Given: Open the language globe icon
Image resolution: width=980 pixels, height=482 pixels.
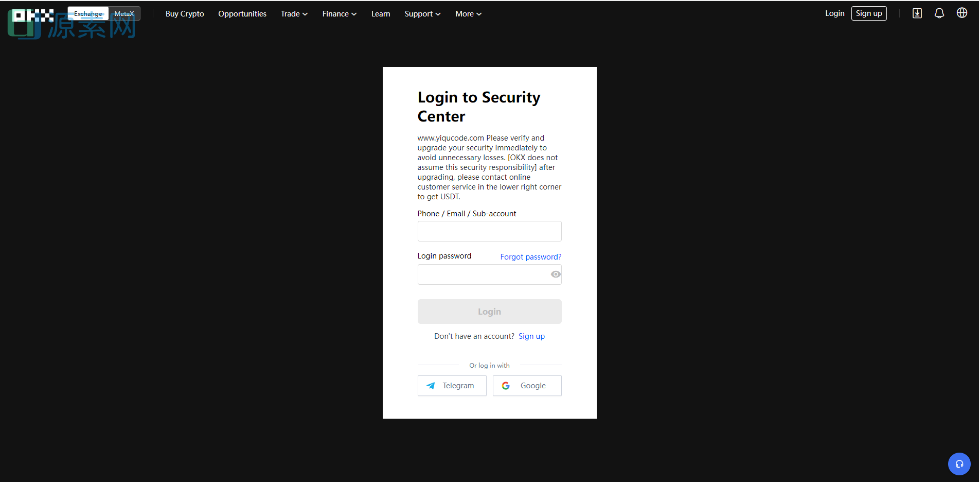Looking at the screenshot, I should pyautogui.click(x=961, y=13).
